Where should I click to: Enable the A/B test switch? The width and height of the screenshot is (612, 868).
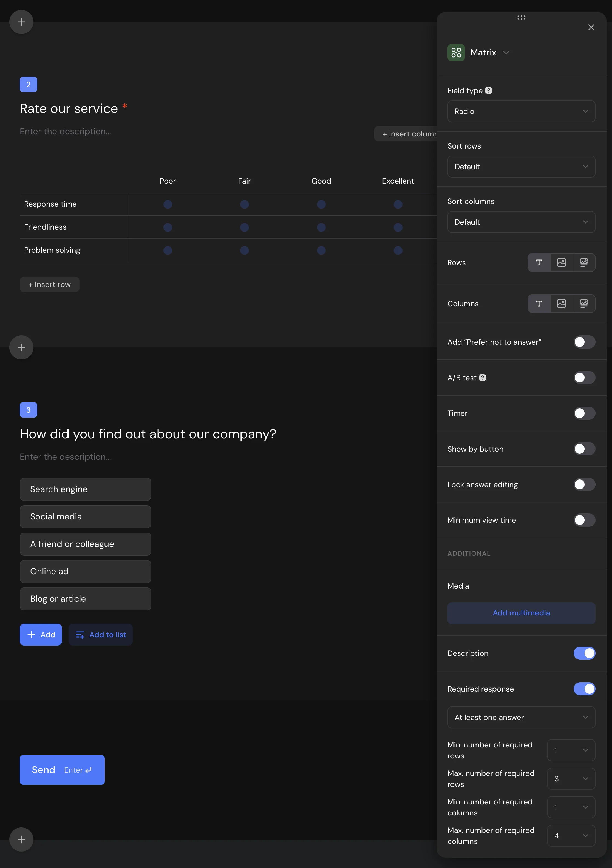(x=584, y=378)
